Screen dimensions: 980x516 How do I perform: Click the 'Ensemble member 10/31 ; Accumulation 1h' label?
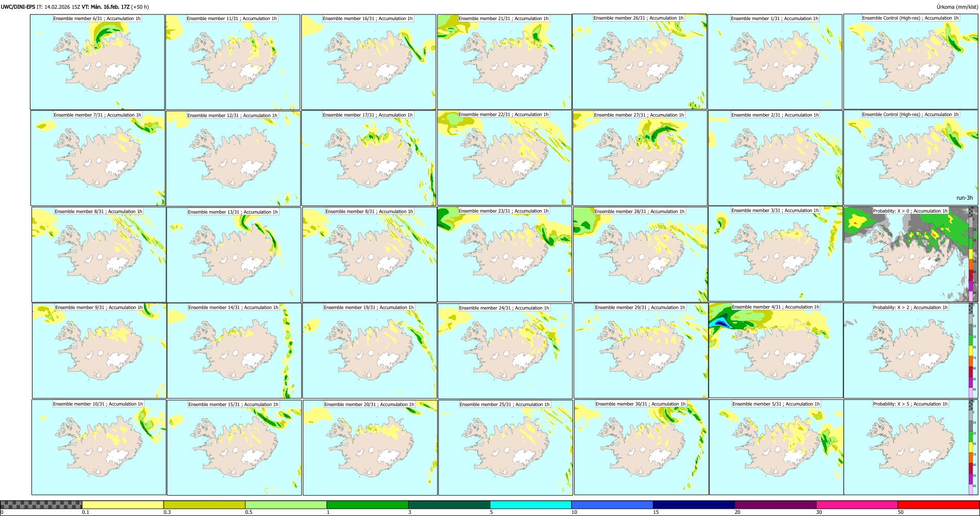[98, 404]
